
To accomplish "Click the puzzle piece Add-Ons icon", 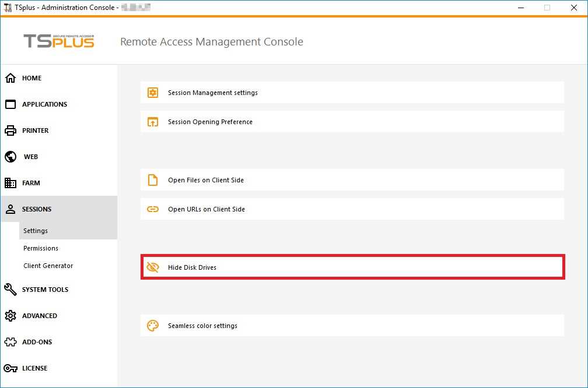I will (10, 342).
